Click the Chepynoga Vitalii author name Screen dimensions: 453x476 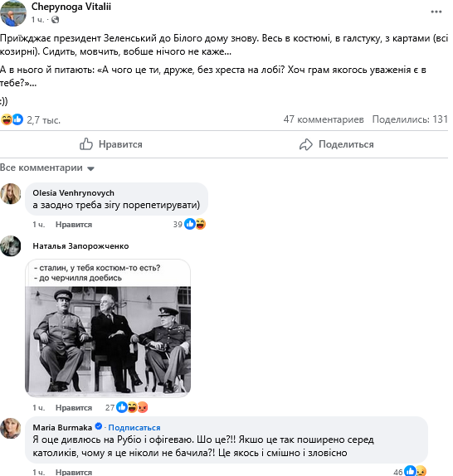[71, 7]
